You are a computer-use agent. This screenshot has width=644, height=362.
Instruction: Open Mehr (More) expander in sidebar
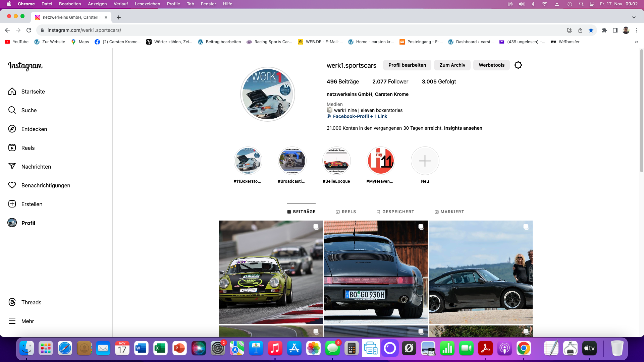coord(27,321)
